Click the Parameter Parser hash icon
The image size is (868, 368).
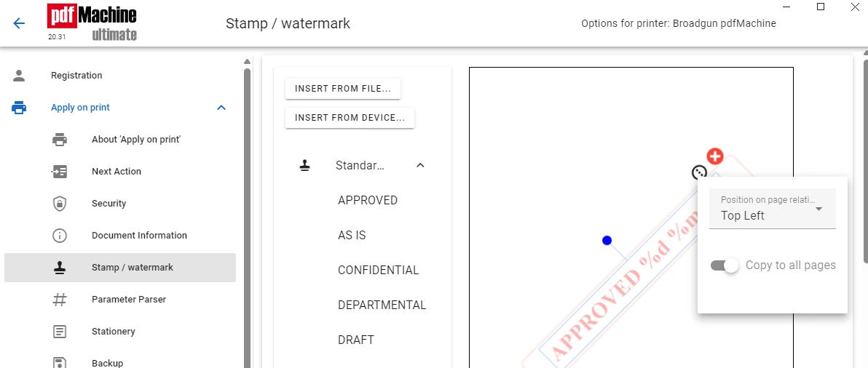(59, 300)
